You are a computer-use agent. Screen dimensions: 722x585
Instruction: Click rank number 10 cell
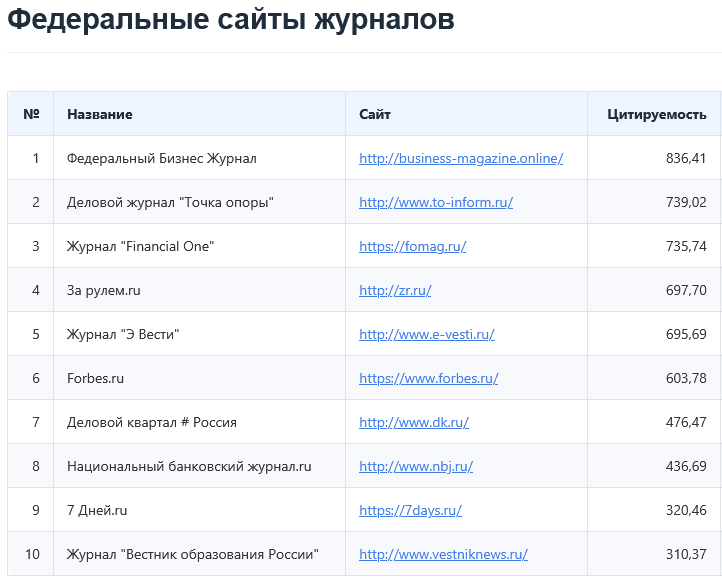tap(30, 554)
